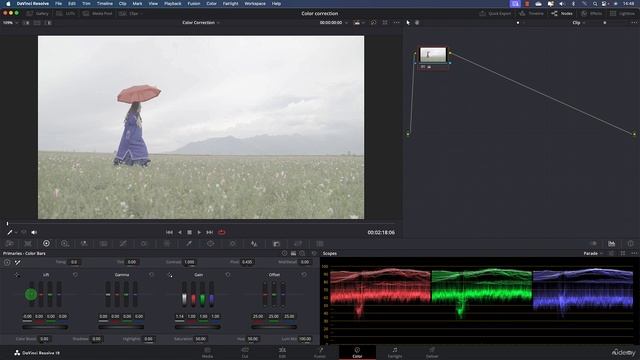This screenshot has width=640, height=360.
Task: Click the Scopes panel toggle icon
Action: coord(611,244)
